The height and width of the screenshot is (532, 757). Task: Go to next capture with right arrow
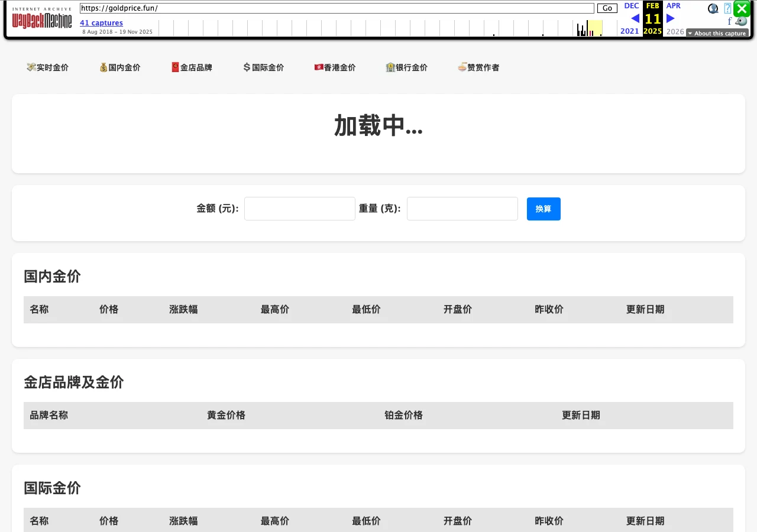coord(671,18)
